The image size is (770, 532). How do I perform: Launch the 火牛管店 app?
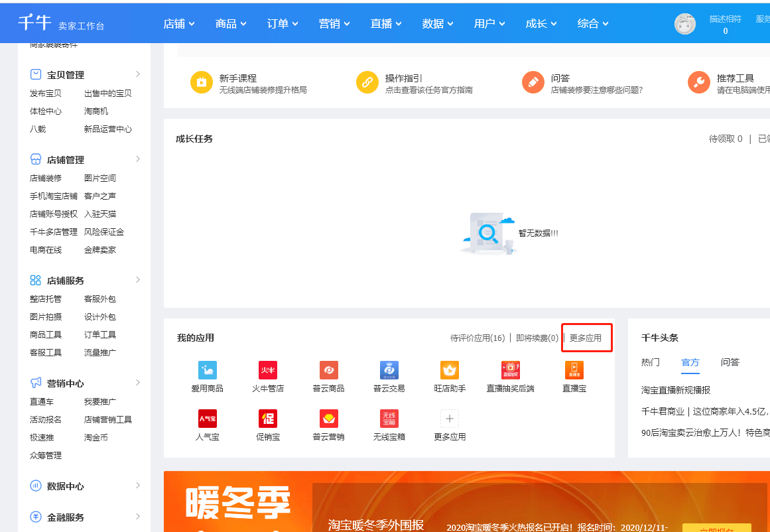pyautogui.click(x=268, y=370)
